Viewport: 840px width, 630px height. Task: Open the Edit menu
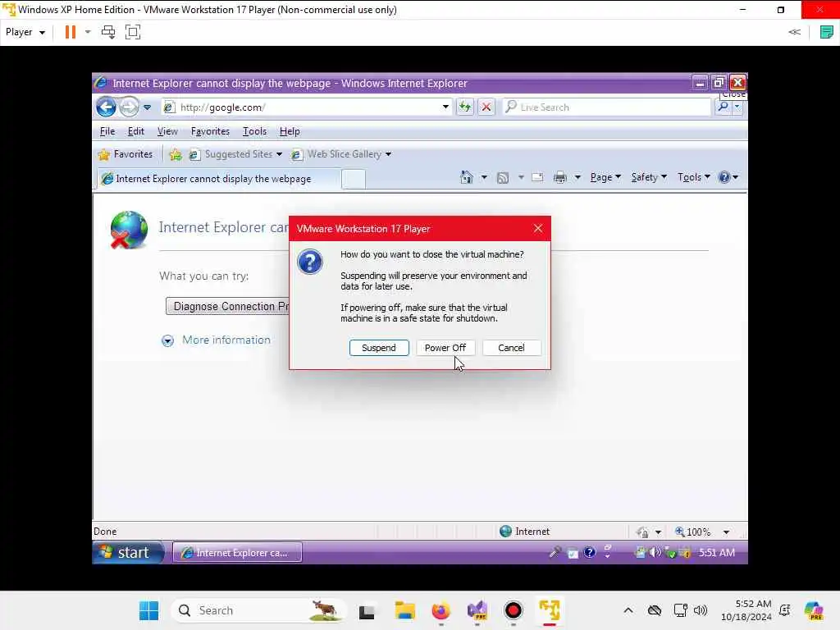tap(135, 131)
